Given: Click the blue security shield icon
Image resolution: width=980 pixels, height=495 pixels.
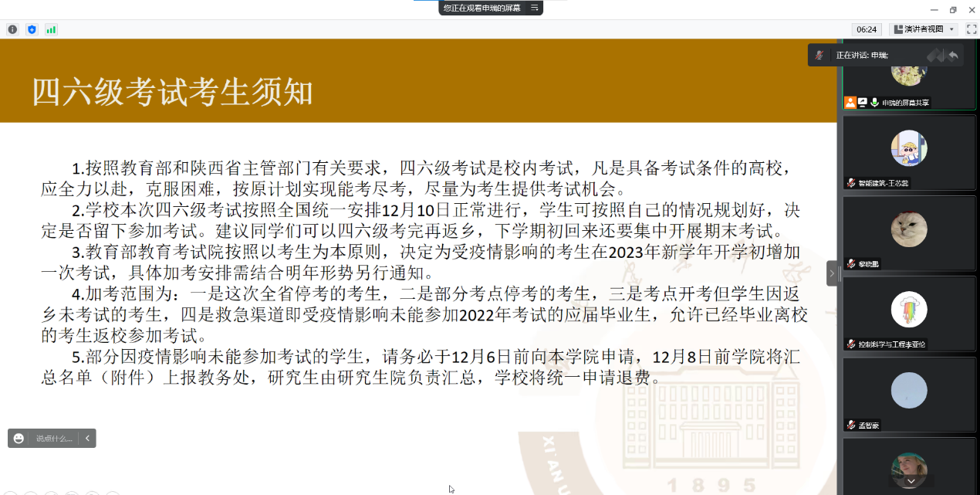Looking at the screenshot, I should click(32, 29).
